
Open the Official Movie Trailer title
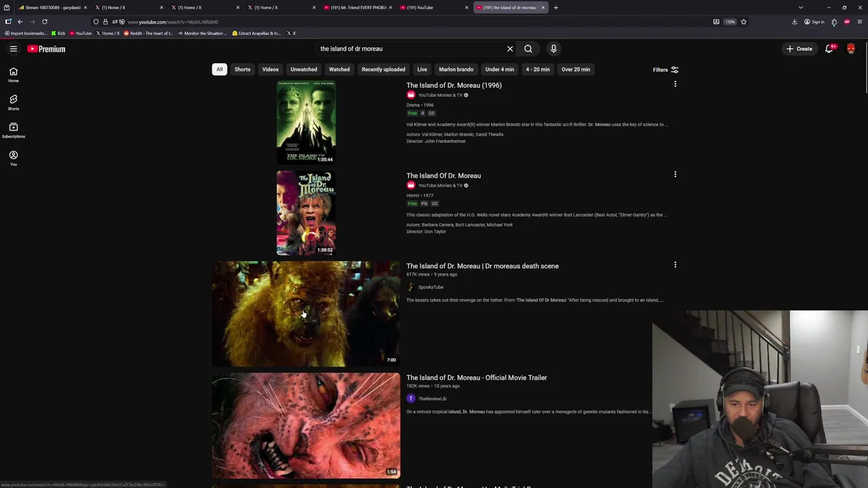pos(476,378)
